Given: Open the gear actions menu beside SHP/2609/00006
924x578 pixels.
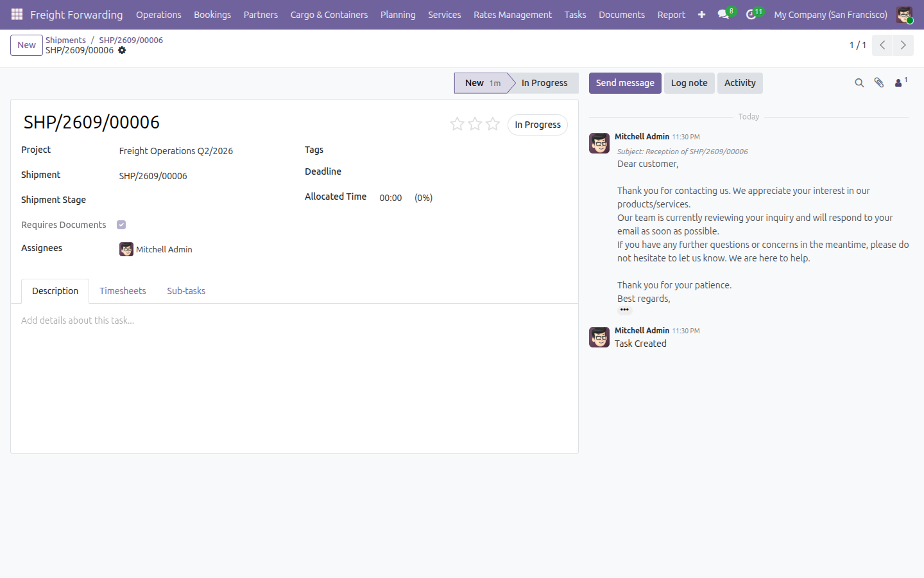Looking at the screenshot, I should click(122, 50).
